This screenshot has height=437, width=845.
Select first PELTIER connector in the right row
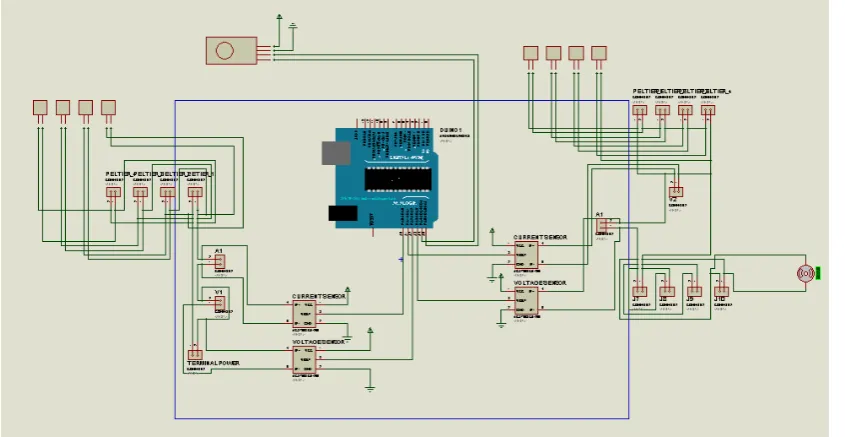pos(640,110)
